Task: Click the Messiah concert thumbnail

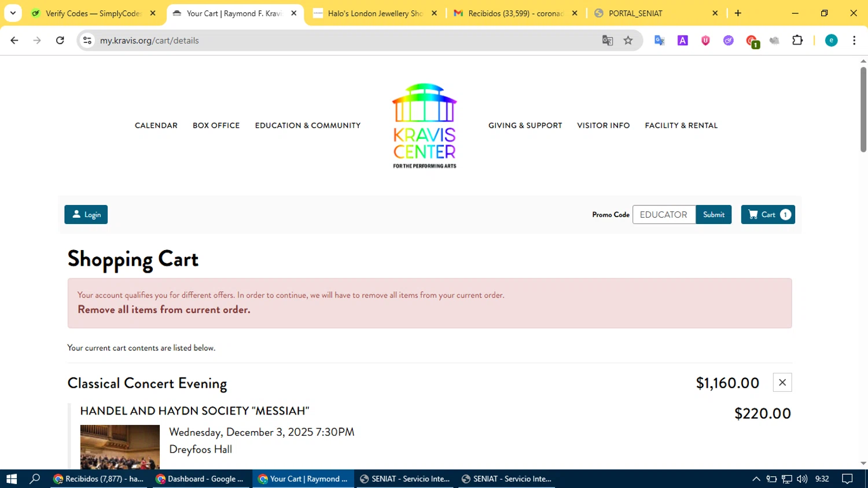Action: click(120, 447)
